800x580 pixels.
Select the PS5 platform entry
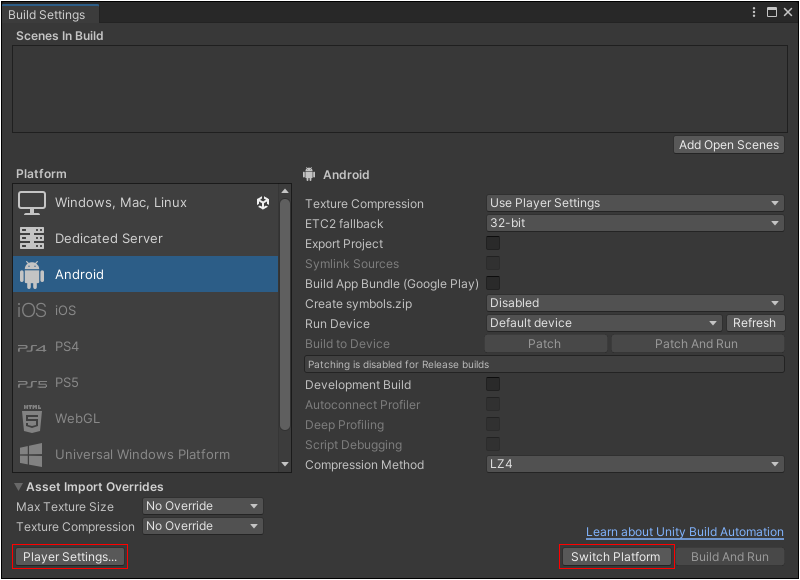tap(145, 383)
